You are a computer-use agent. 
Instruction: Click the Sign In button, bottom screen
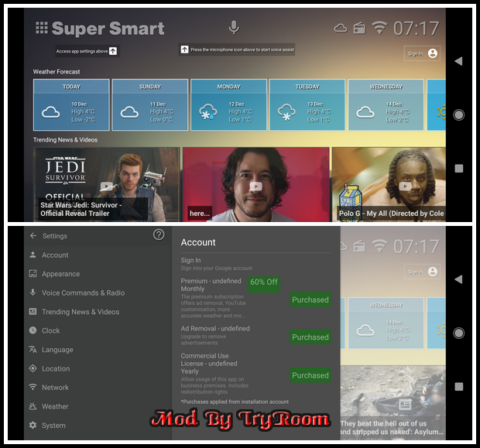(x=422, y=272)
